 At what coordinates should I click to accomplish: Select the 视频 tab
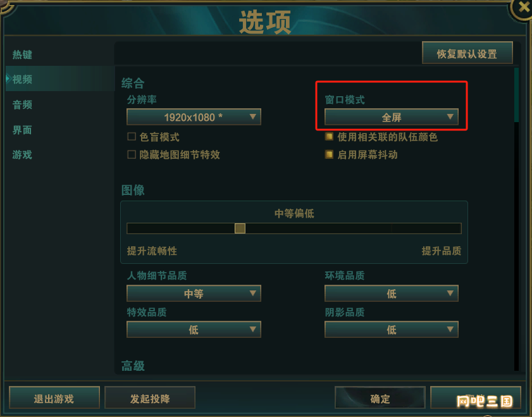pyautogui.click(x=22, y=79)
